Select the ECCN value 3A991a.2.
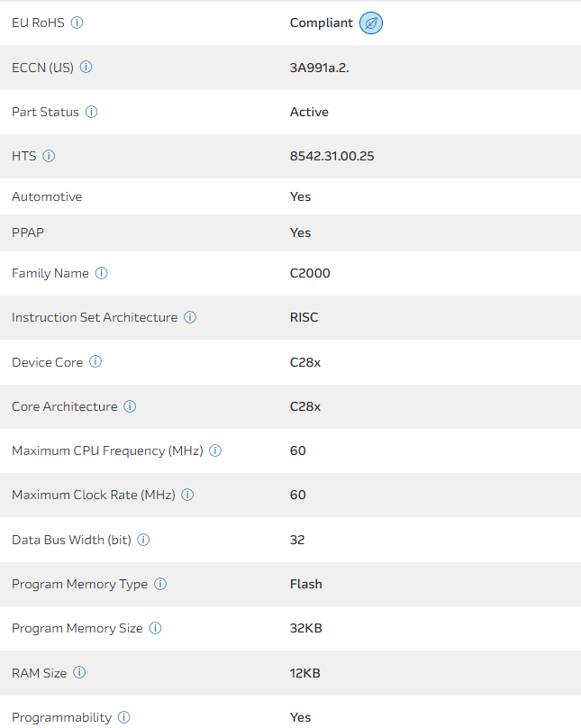 pos(319,68)
